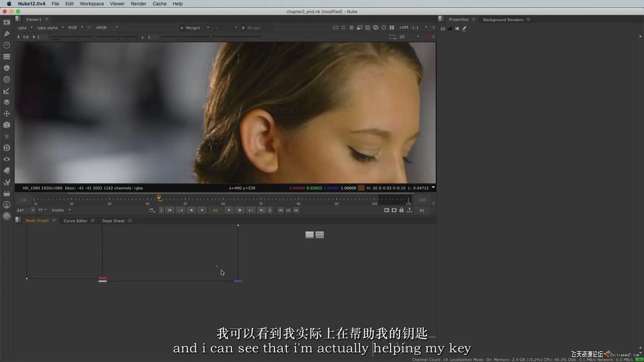Open the 2D view mode dropdown
The height and width of the screenshot is (362, 644).
point(409,37)
